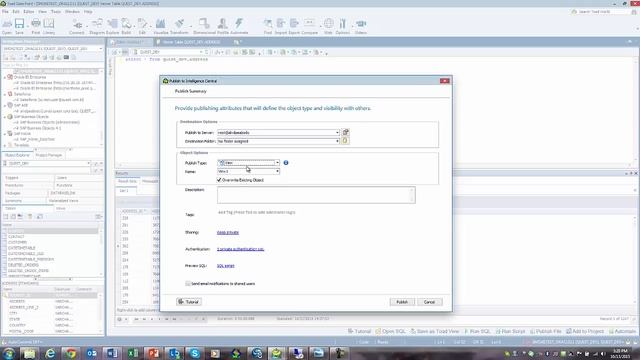
Task: Click the Save toolbar icon
Action: pos(19,27)
